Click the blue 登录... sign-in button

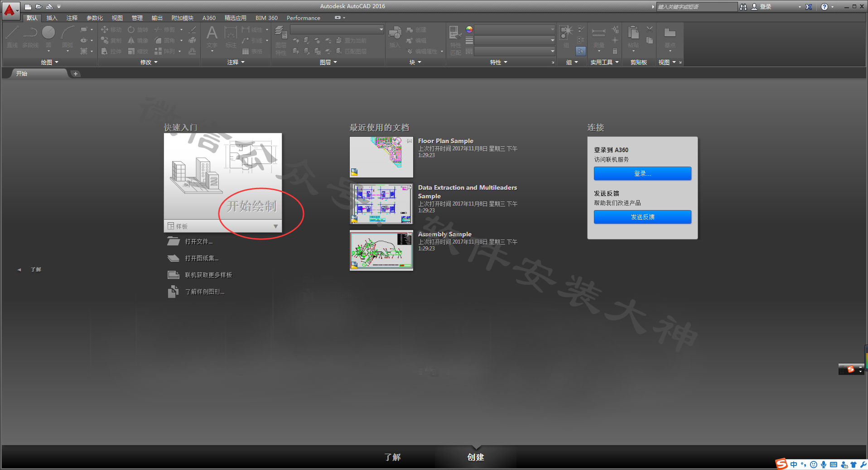(642, 173)
